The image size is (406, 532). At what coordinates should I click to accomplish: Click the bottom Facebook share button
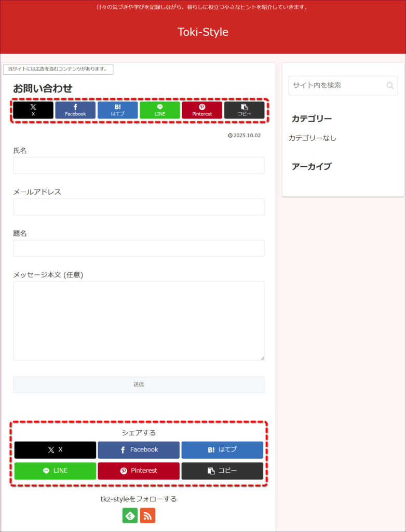[139, 450]
